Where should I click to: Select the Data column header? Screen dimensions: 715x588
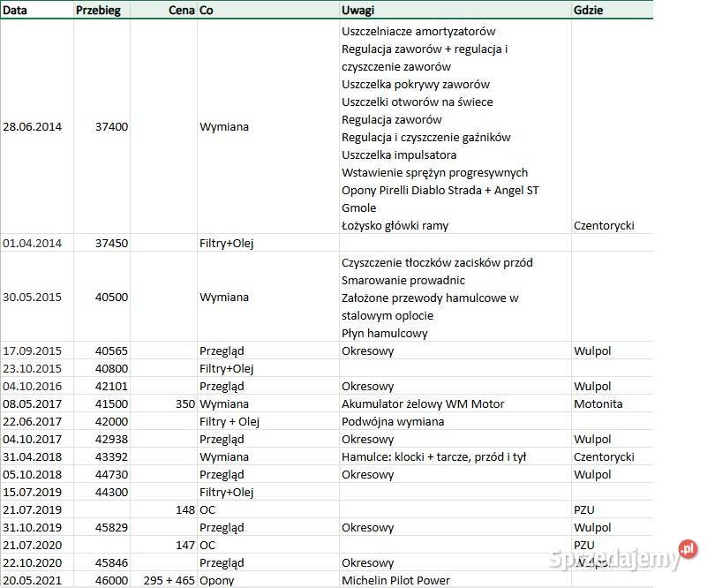click(16, 10)
